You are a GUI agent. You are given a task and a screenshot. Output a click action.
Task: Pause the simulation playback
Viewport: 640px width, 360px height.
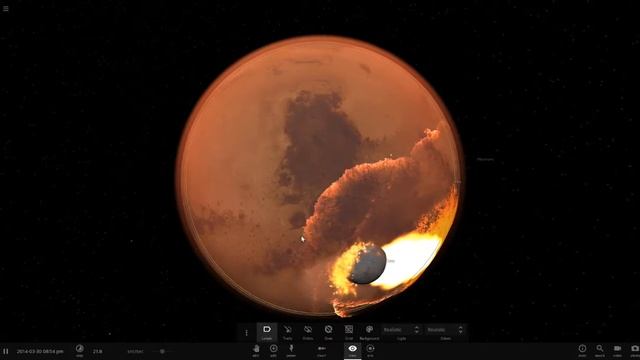pyautogui.click(x=6, y=351)
